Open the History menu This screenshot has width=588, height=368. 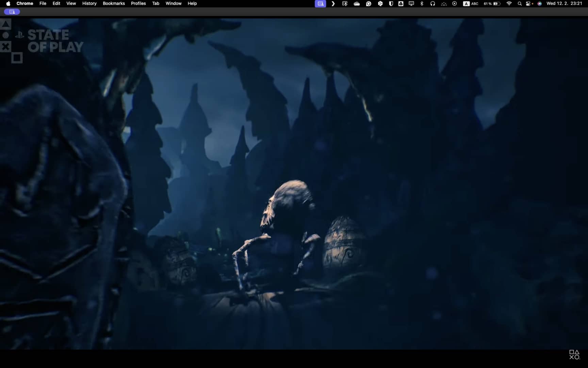pos(89,3)
